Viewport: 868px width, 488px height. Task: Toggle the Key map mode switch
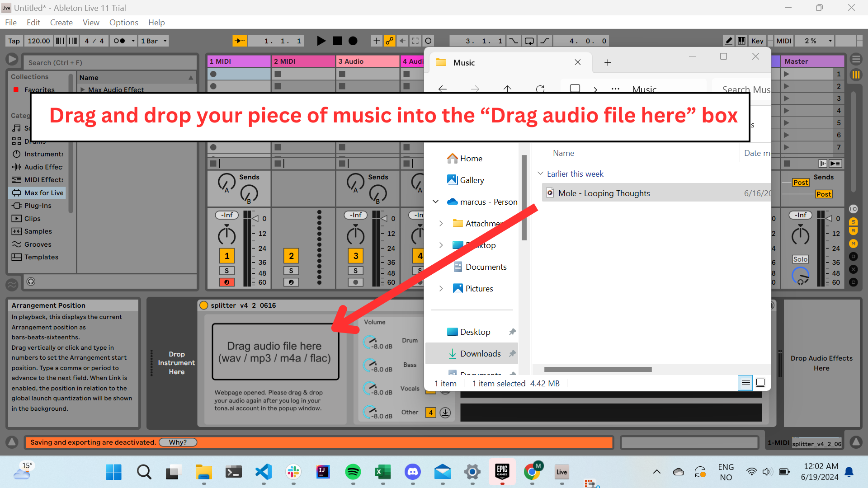click(757, 41)
